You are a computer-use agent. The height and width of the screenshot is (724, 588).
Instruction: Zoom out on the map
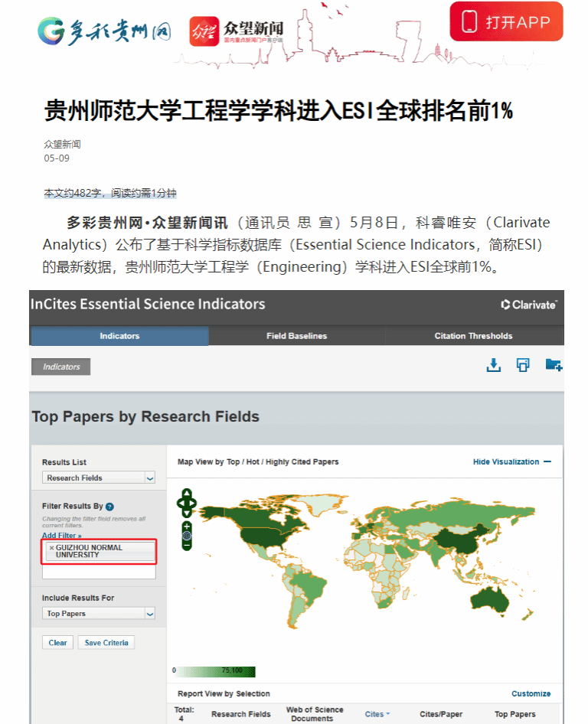(187, 546)
